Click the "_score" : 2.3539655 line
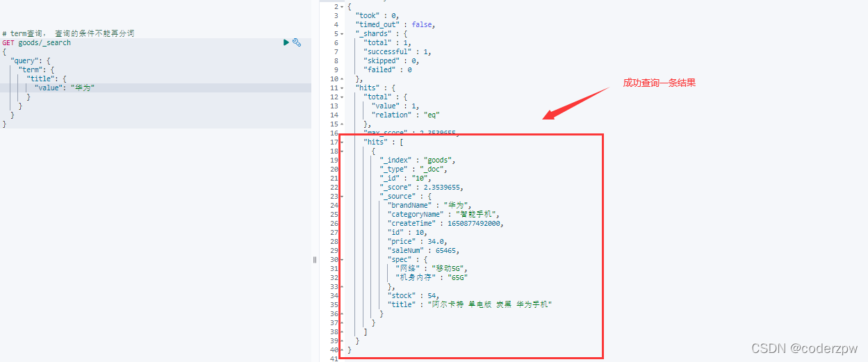 pyautogui.click(x=421, y=187)
